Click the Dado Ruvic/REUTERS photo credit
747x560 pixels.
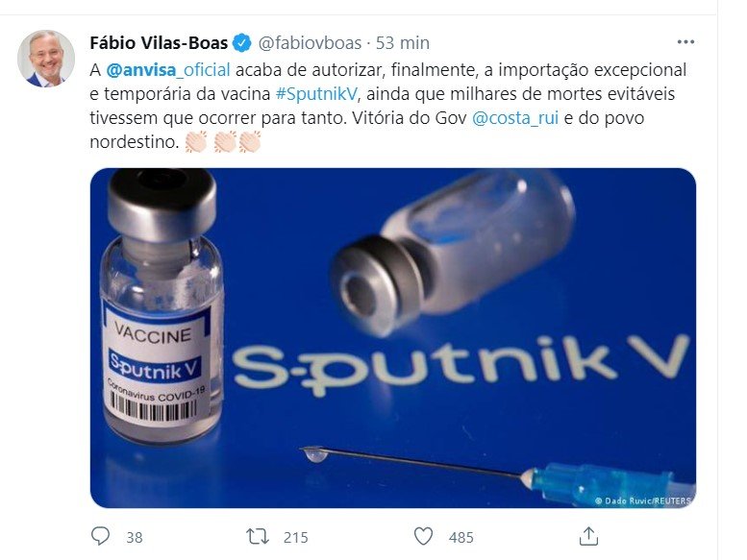point(642,500)
